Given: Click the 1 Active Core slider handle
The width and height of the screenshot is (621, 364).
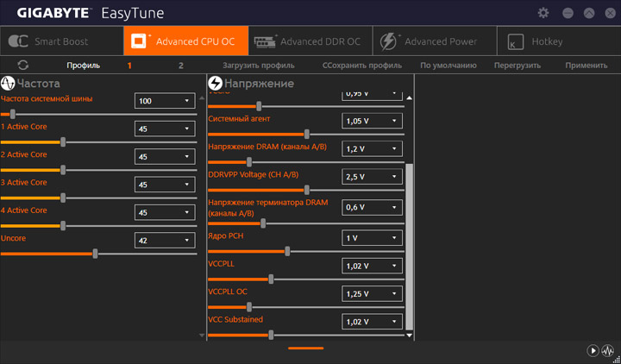Looking at the screenshot, I should 63,142.
